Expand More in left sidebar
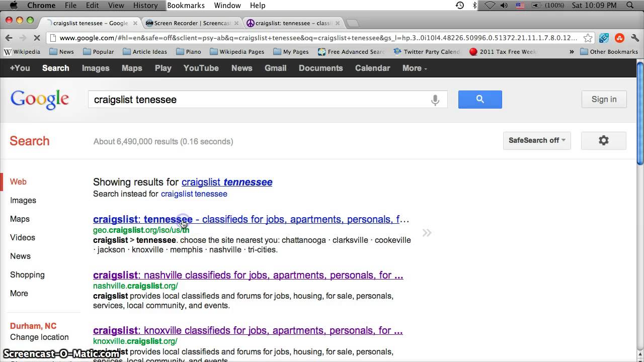The width and height of the screenshot is (644, 362). pyautogui.click(x=19, y=293)
